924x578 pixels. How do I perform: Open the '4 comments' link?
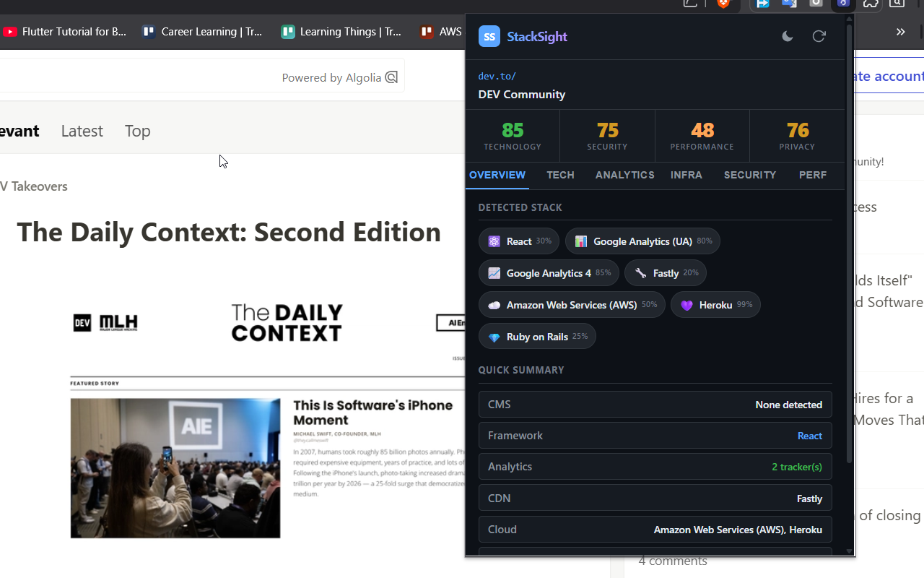(x=673, y=561)
